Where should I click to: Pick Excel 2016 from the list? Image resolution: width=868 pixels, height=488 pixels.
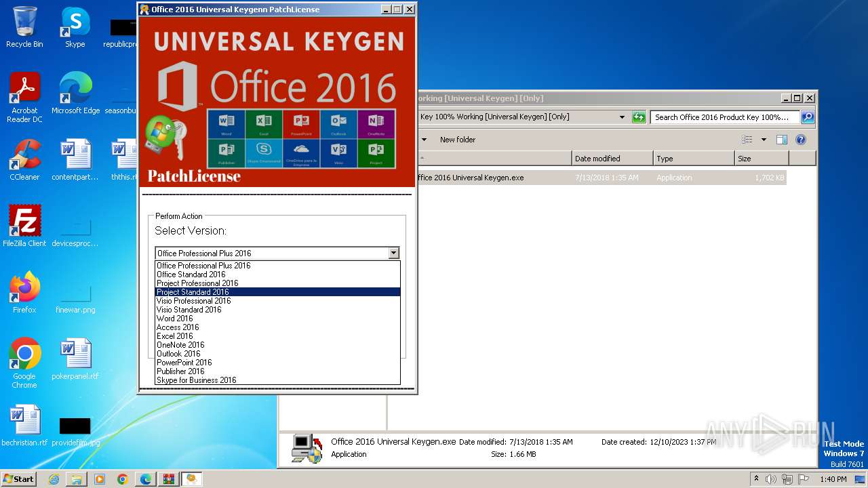click(x=277, y=336)
